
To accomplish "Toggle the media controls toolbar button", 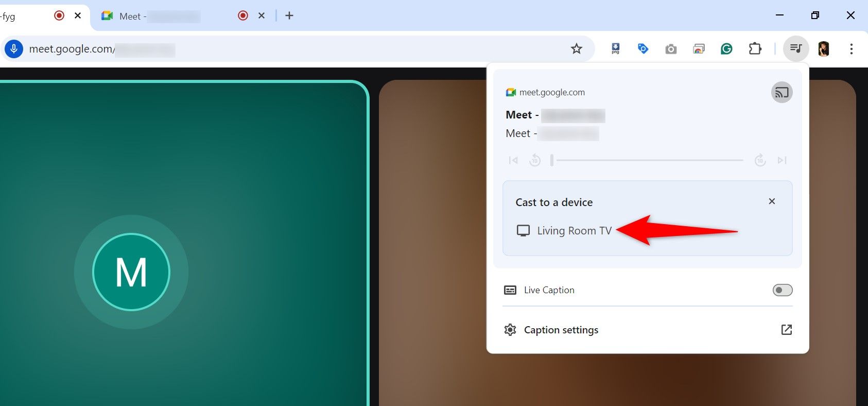I will click(x=795, y=49).
